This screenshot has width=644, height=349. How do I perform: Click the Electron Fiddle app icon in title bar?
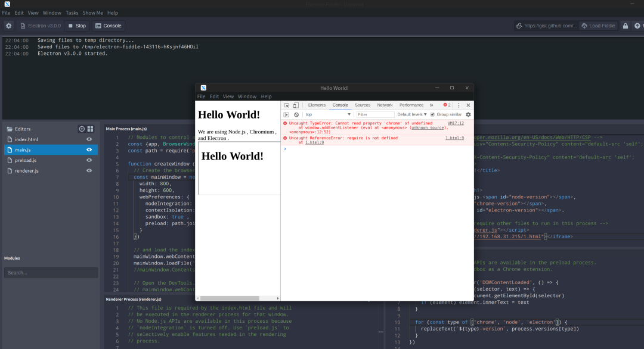(x=7, y=4)
